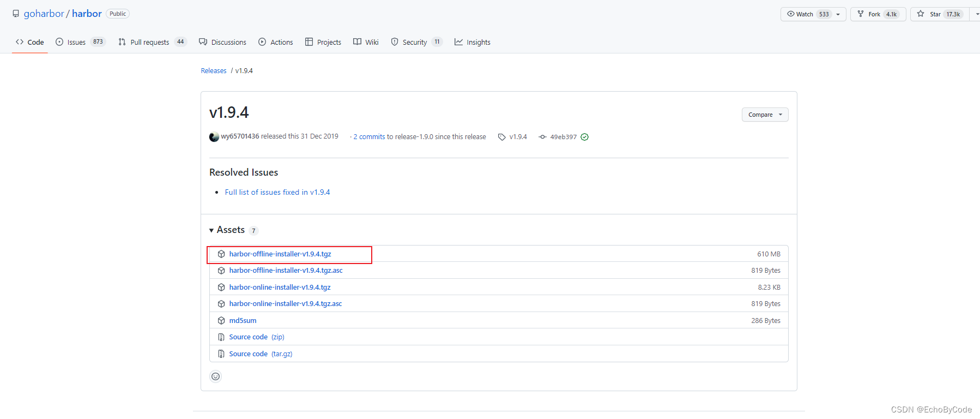The width and height of the screenshot is (980, 419).
Task: Open the Code tab
Action: click(30, 42)
